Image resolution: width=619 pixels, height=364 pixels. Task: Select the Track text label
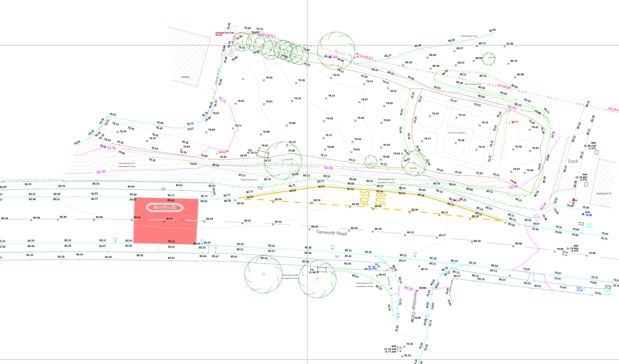pos(573,161)
